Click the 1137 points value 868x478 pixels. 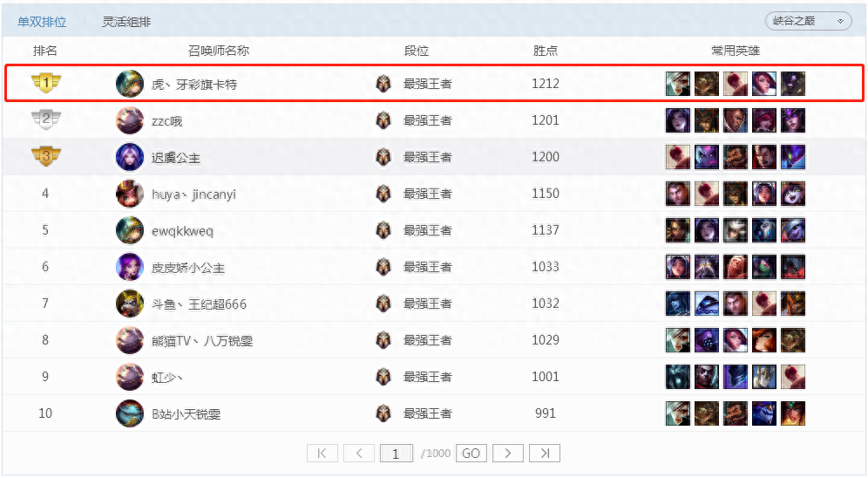click(546, 230)
